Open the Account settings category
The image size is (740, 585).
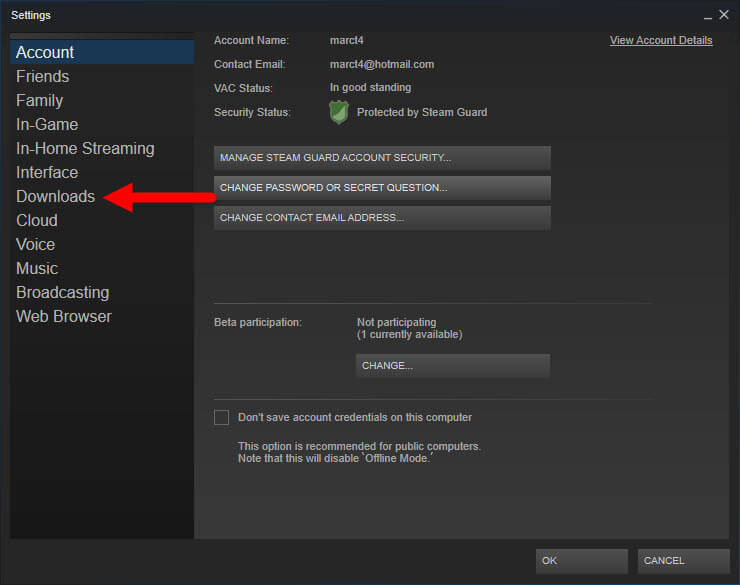[102, 52]
